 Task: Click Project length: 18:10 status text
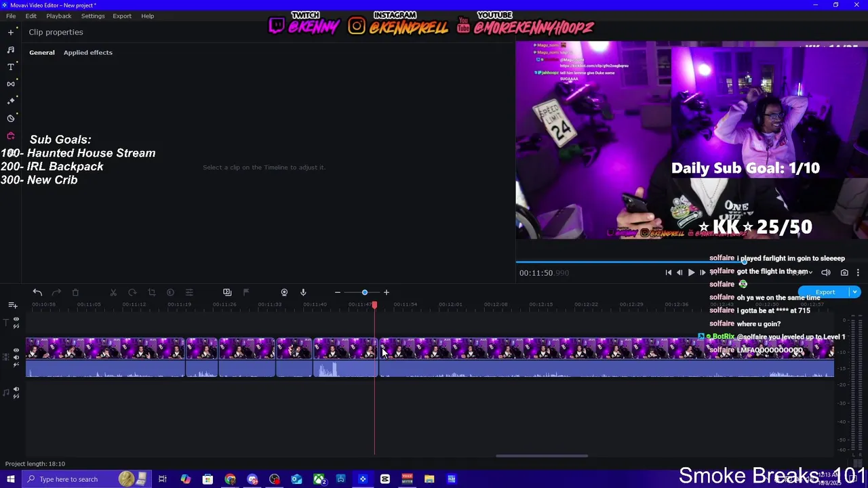[x=35, y=464]
